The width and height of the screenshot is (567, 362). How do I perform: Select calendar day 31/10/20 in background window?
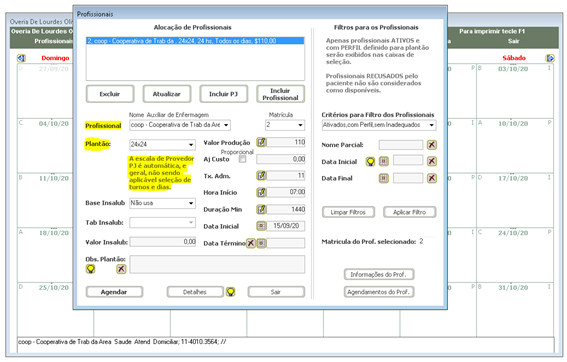(513, 288)
